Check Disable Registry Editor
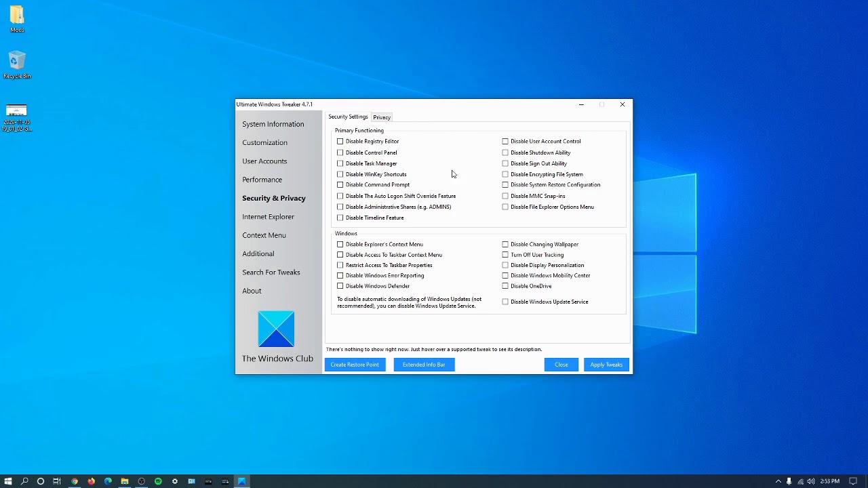868x488 pixels. click(x=340, y=142)
